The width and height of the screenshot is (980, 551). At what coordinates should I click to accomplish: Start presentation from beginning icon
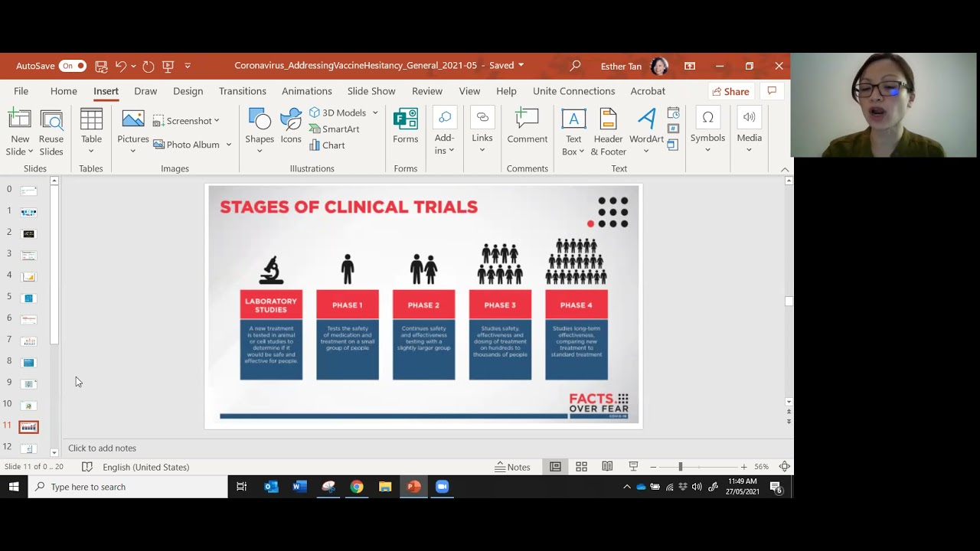[x=168, y=67]
